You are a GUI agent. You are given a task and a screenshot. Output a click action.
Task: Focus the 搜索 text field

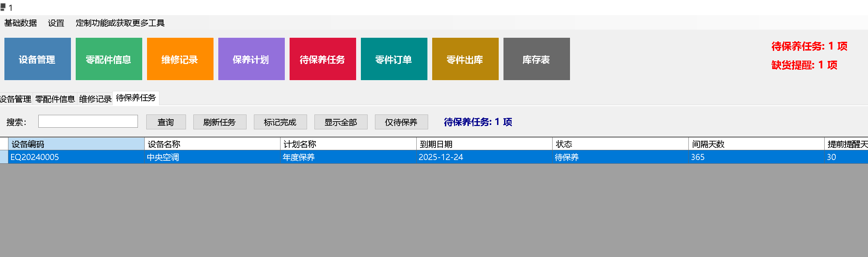click(88, 121)
